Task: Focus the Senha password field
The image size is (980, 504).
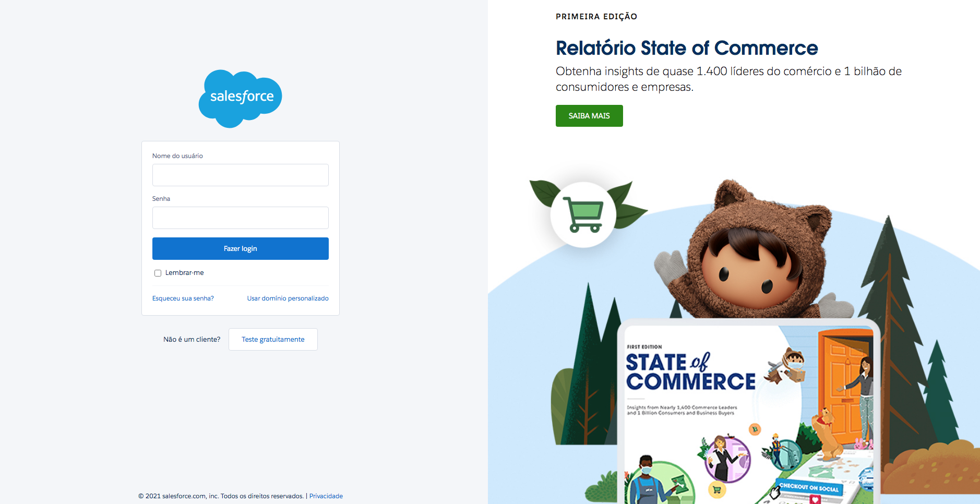Action: pyautogui.click(x=241, y=218)
